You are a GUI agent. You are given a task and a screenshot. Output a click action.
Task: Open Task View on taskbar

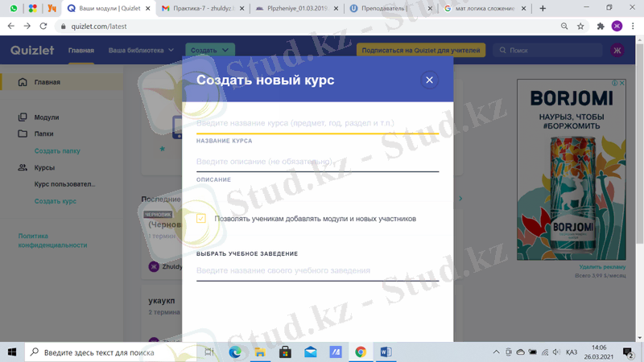[x=209, y=352]
